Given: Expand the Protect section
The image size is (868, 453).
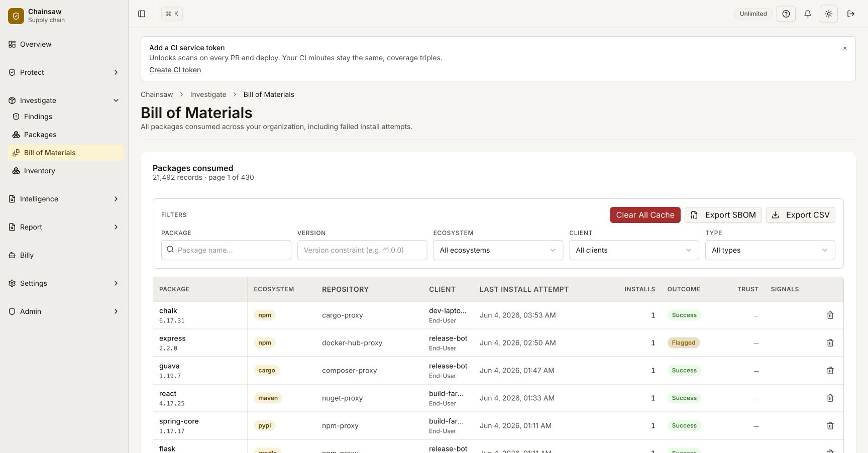Looking at the screenshot, I should [64, 72].
